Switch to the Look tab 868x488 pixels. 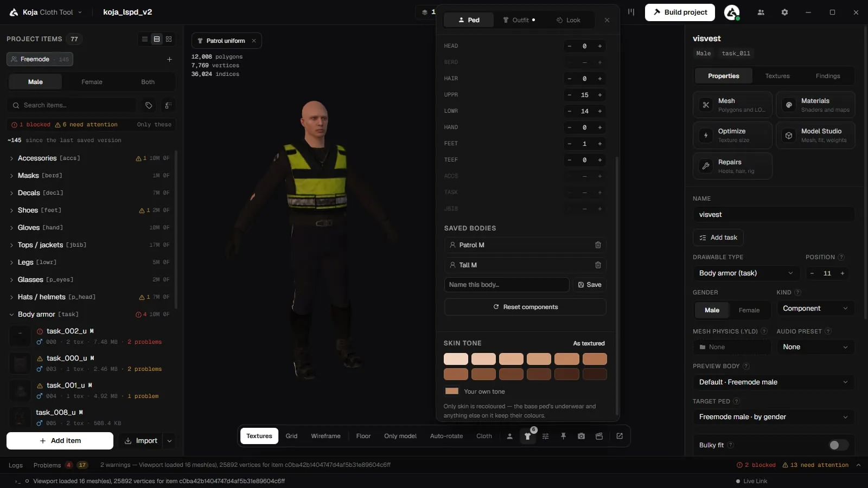tap(568, 20)
